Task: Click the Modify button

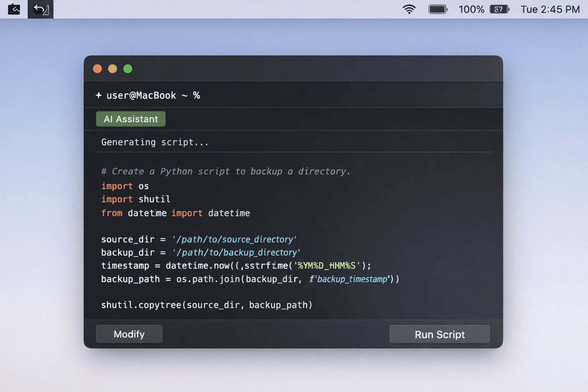Action: (129, 334)
